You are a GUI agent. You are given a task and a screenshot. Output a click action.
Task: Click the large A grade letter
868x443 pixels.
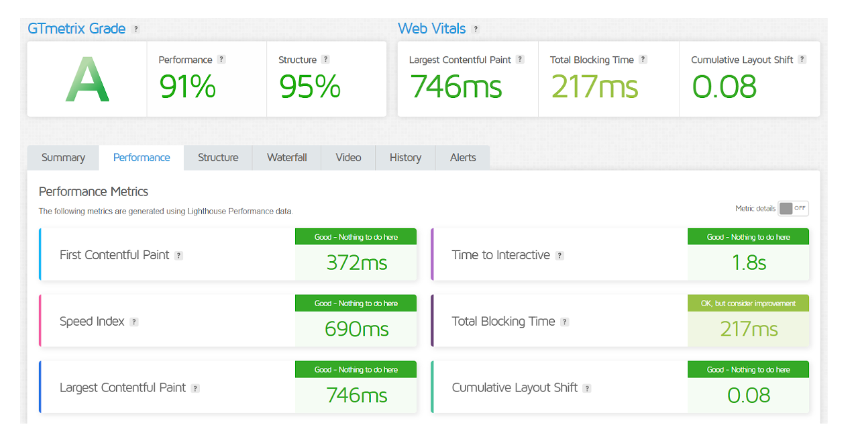[x=87, y=80]
